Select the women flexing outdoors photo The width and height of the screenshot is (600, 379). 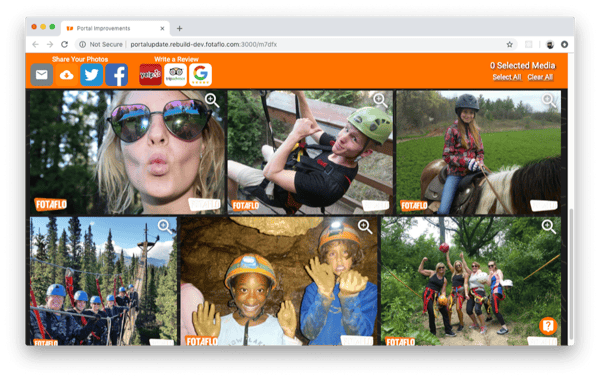pos(471,281)
